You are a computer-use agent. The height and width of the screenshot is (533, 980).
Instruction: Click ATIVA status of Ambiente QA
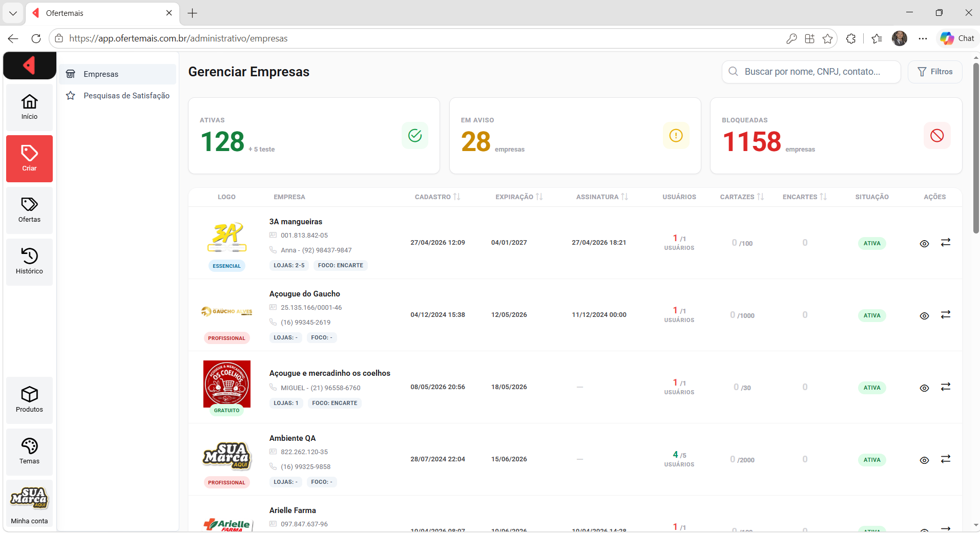[x=872, y=460]
